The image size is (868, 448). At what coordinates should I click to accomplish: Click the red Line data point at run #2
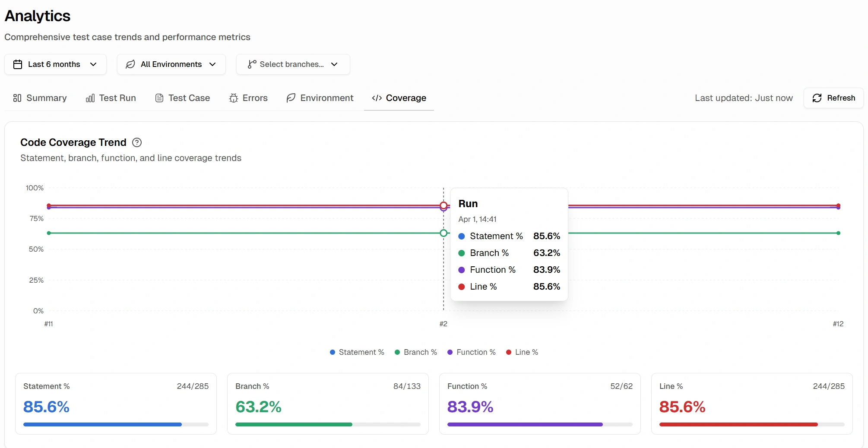coord(444,205)
